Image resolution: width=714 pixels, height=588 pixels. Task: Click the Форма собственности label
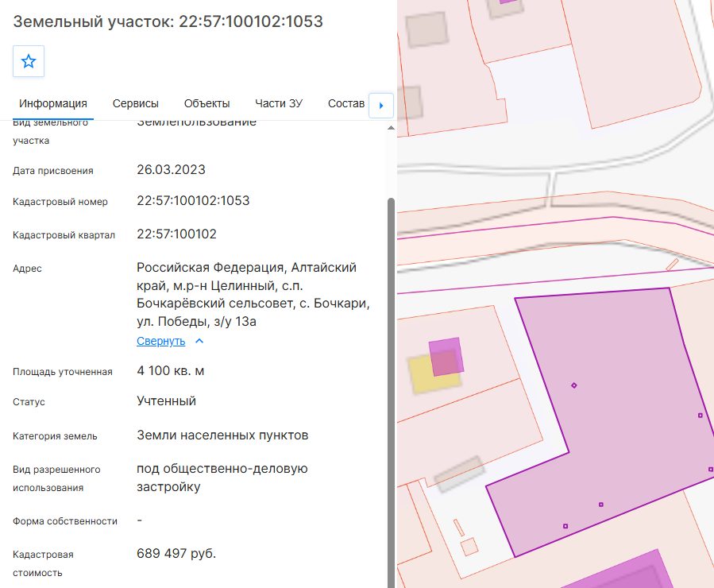click(x=65, y=521)
